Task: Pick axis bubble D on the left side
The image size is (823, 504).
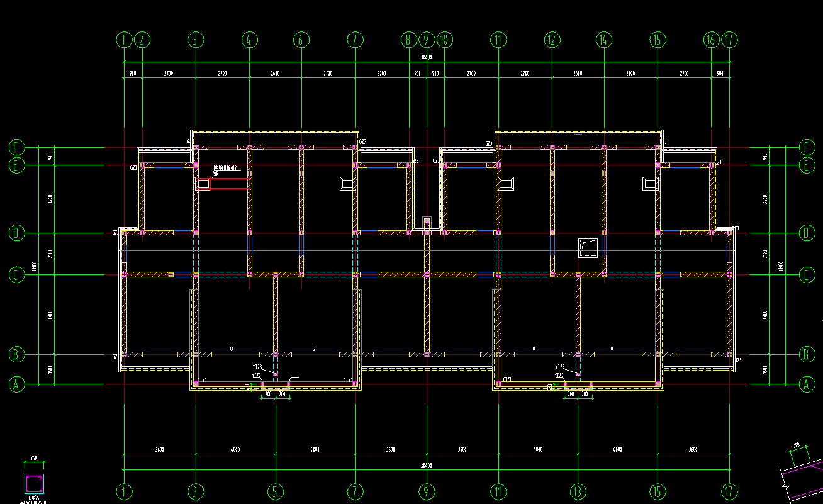Action: tap(16, 233)
